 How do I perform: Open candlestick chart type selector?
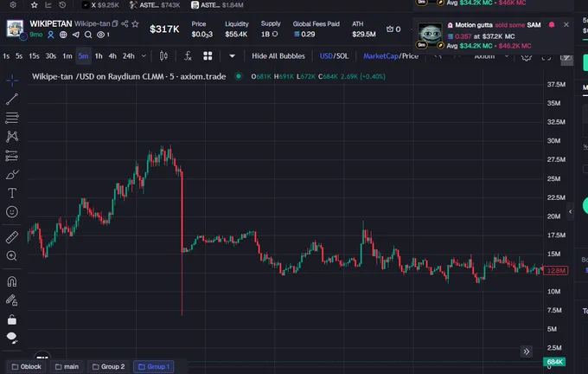tap(163, 56)
